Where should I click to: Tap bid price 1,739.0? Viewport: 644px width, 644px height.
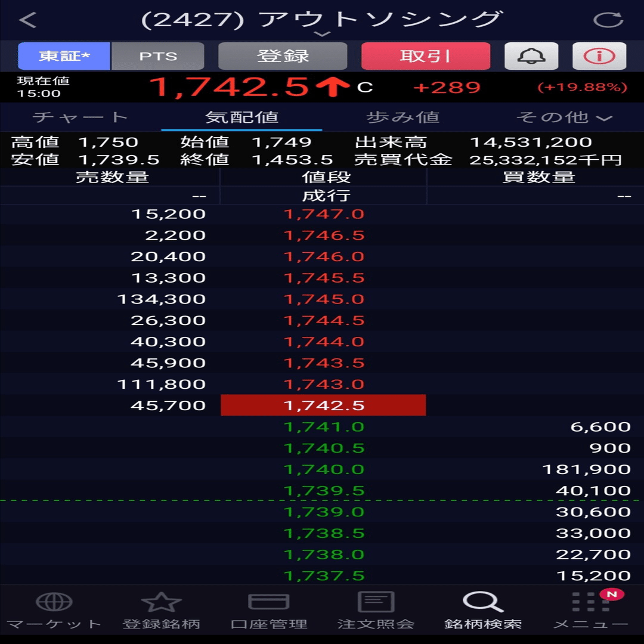coord(324,512)
